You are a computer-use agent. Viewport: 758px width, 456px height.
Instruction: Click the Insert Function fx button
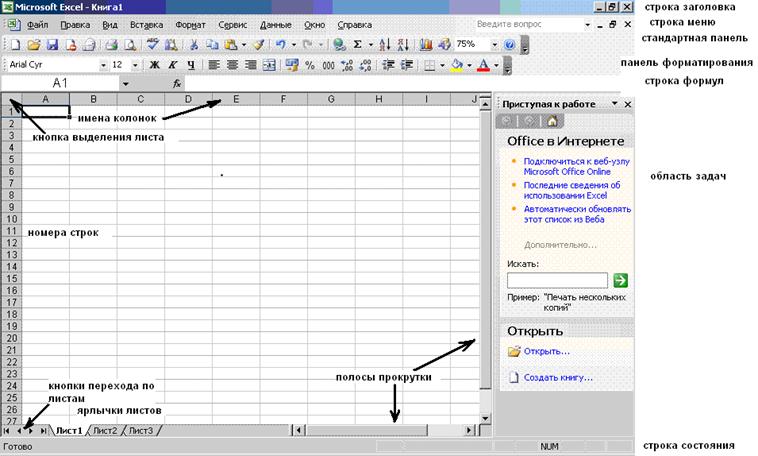(177, 83)
